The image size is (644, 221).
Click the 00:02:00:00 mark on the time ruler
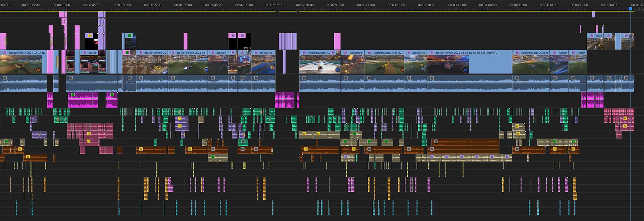tap(244, 5)
